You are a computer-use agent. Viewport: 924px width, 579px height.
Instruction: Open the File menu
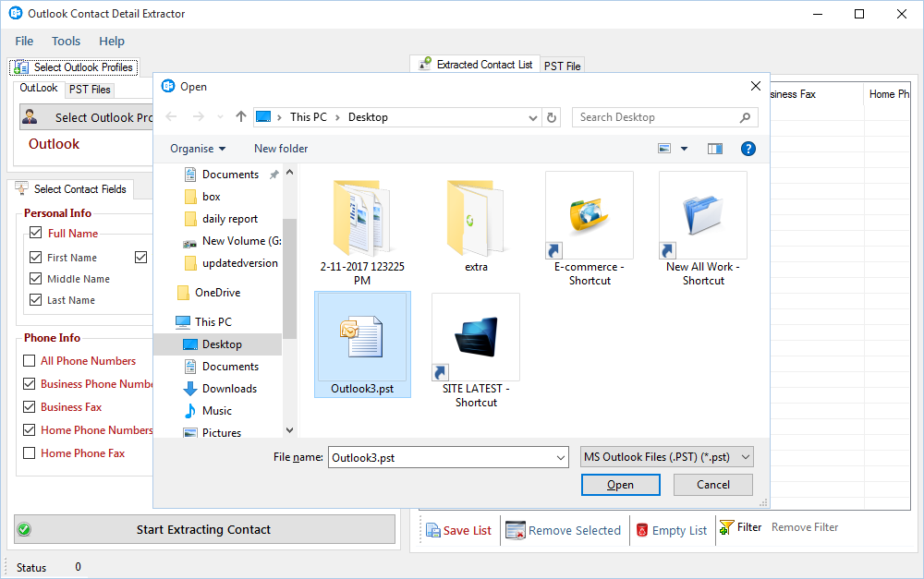[24, 42]
